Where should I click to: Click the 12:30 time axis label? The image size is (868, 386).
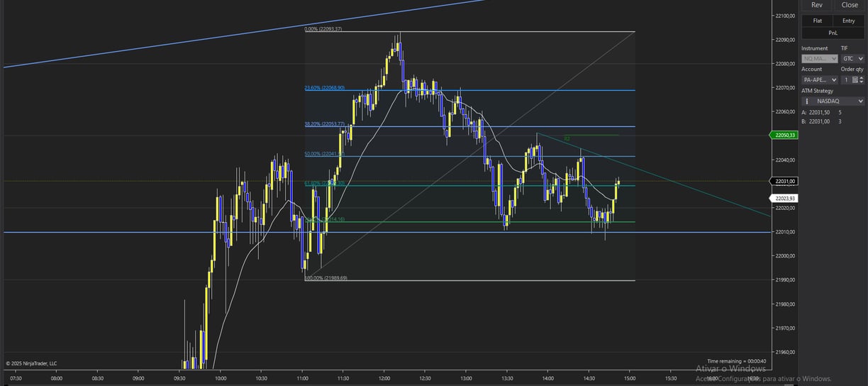(425, 378)
